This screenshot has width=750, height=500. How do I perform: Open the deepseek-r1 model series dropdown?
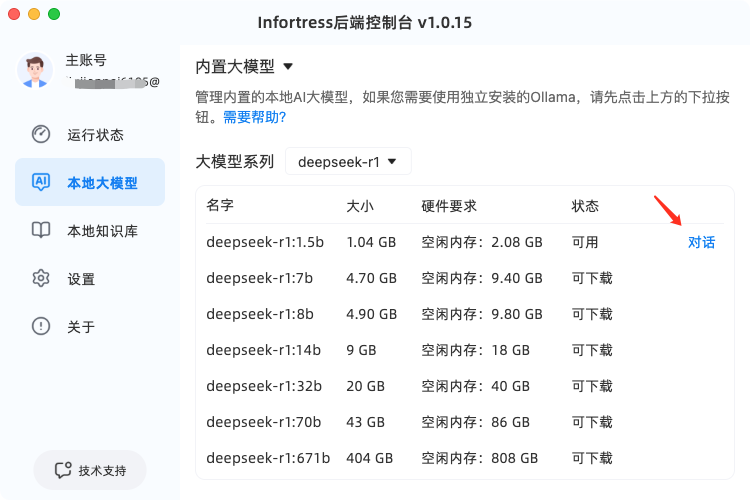tap(348, 161)
